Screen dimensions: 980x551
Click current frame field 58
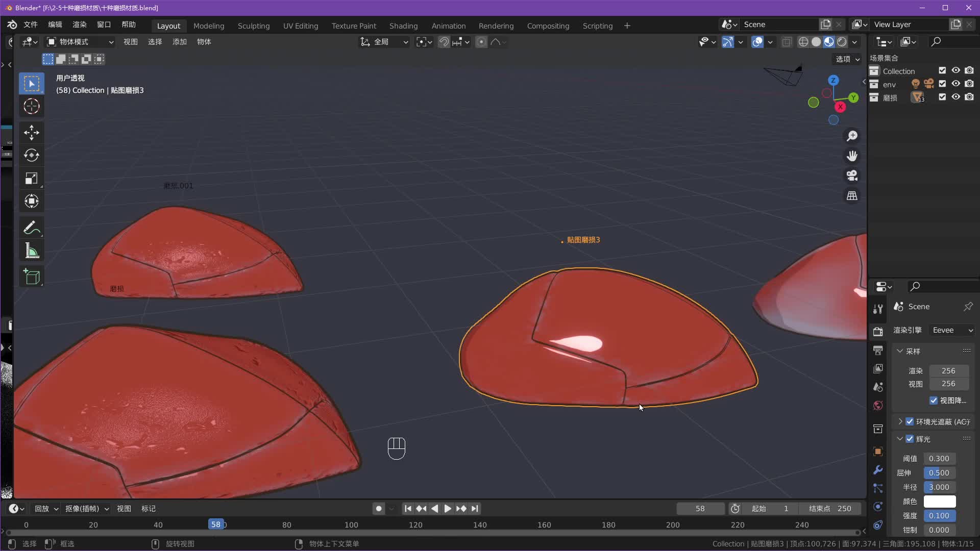coord(700,509)
